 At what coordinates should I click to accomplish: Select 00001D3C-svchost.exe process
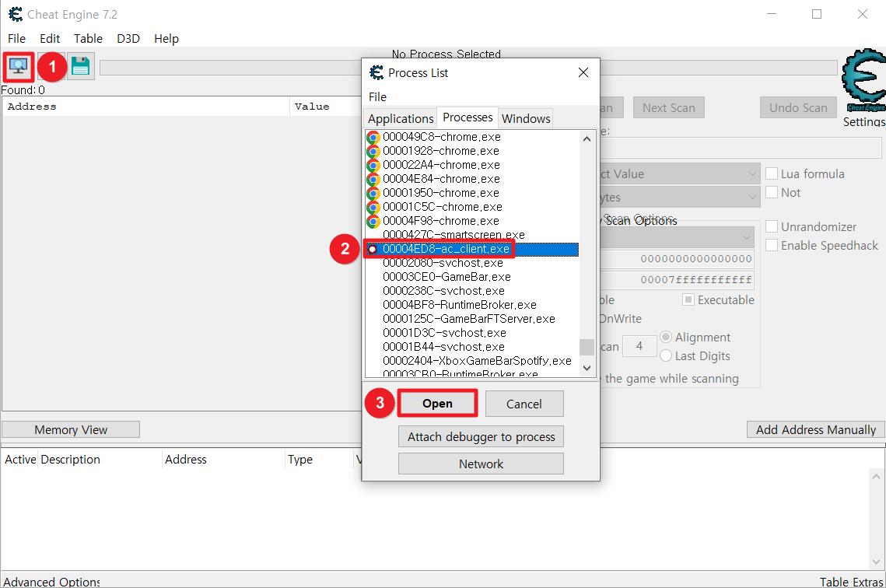(472, 333)
